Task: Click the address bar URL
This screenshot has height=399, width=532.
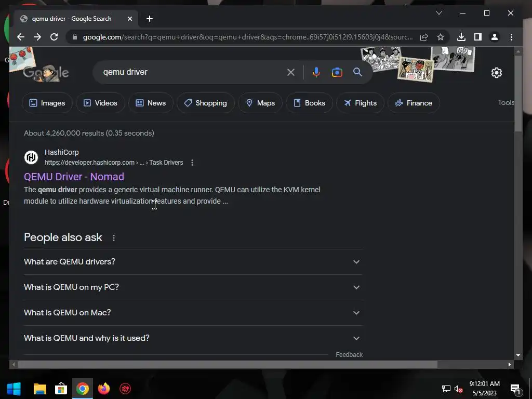Action: click(x=248, y=37)
